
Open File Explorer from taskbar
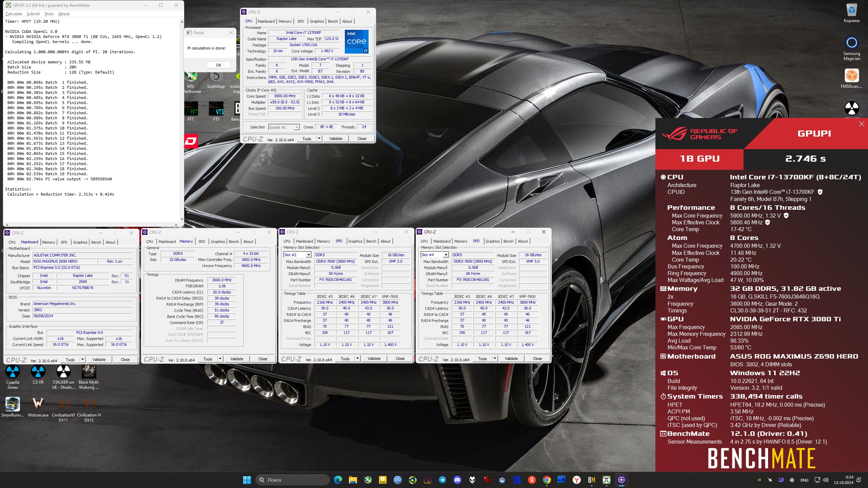point(353,480)
